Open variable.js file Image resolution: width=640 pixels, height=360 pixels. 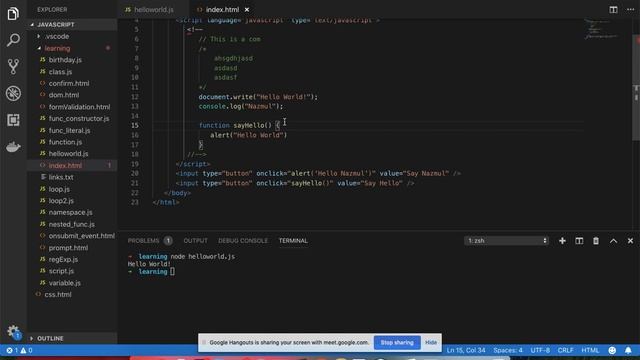coord(72,283)
